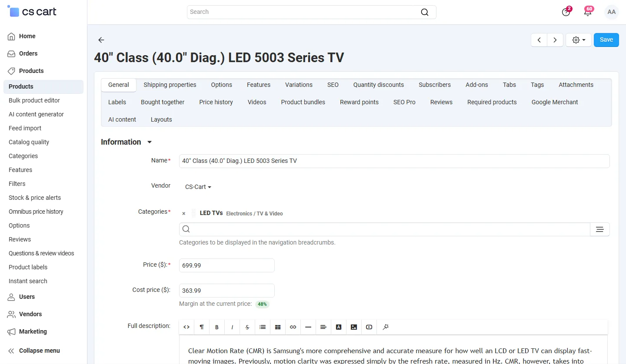Save the product
The width and height of the screenshot is (626, 364).
(x=606, y=40)
